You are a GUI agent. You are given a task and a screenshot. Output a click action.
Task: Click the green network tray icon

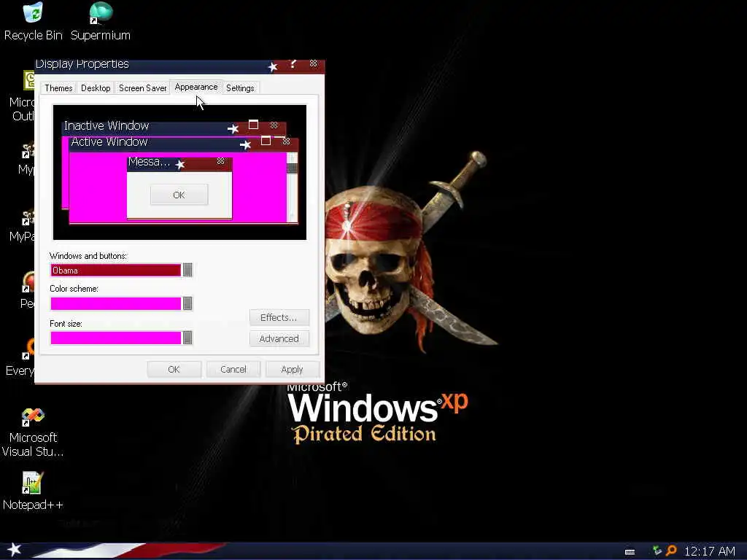point(657,551)
